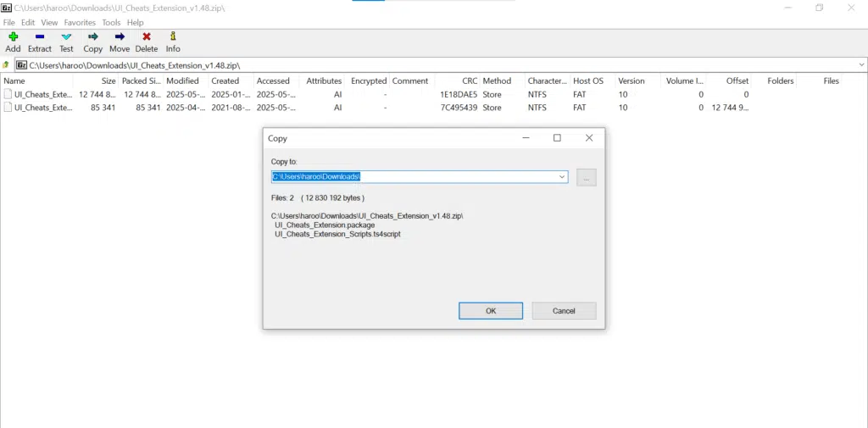Expand the Copy to path dropdown

(562, 177)
